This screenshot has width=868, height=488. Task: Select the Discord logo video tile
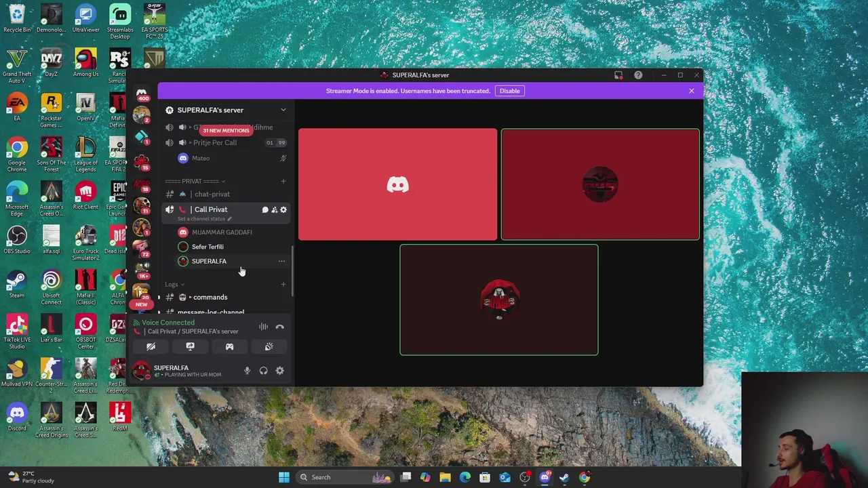click(397, 184)
